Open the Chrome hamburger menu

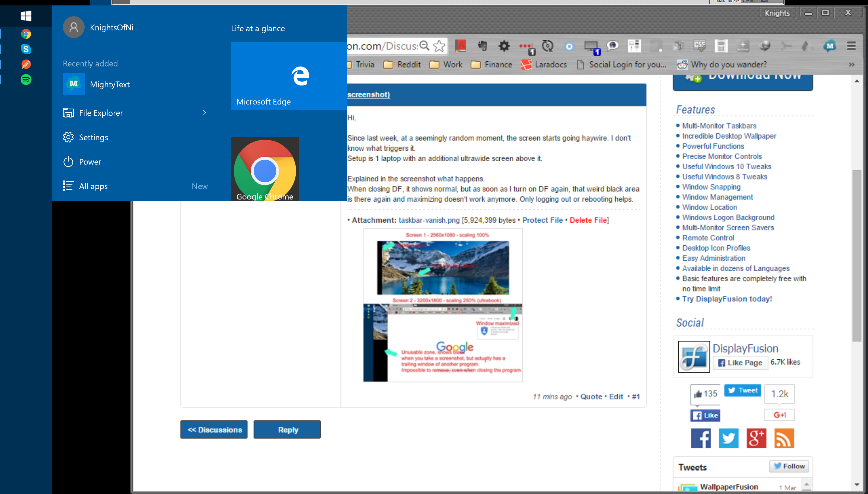[851, 46]
